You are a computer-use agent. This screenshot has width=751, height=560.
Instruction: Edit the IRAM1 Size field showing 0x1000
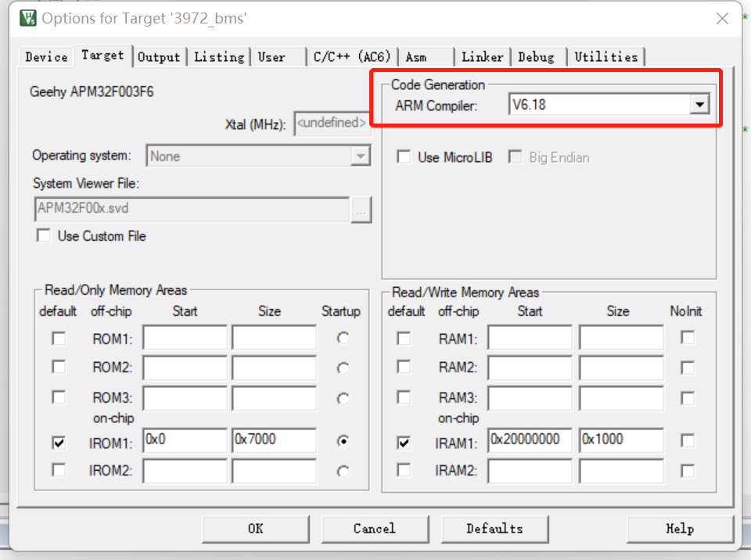tap(622, 440)
